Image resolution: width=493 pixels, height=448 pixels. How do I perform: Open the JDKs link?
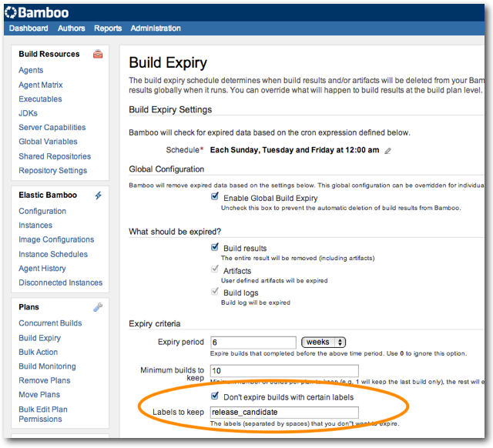pyautogui.click(x=28, y=113)
